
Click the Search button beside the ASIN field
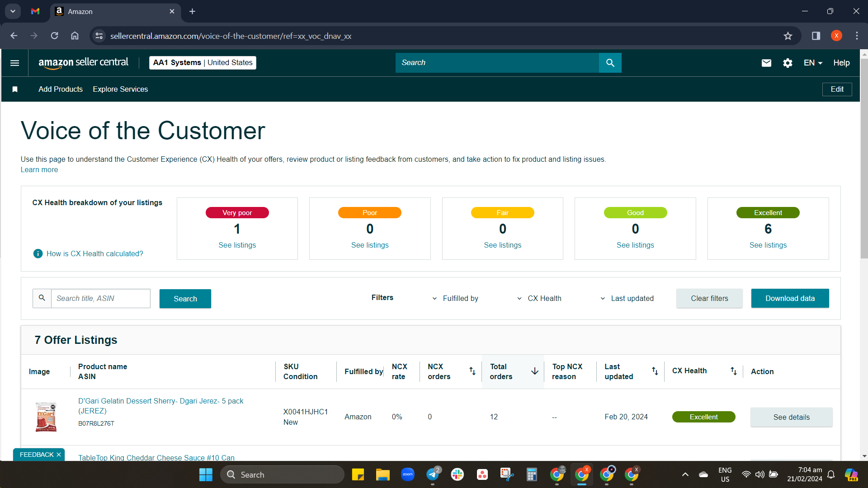point(185,299)
